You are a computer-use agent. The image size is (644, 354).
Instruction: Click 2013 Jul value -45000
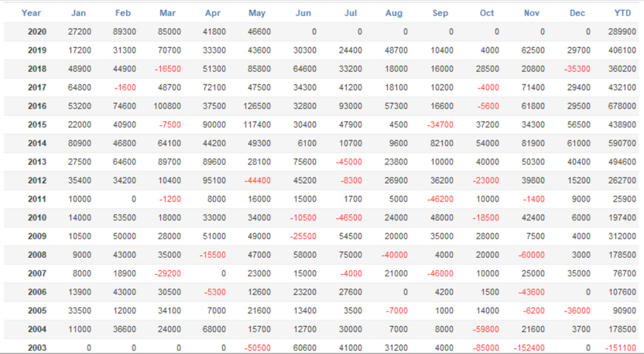[348, 162]
